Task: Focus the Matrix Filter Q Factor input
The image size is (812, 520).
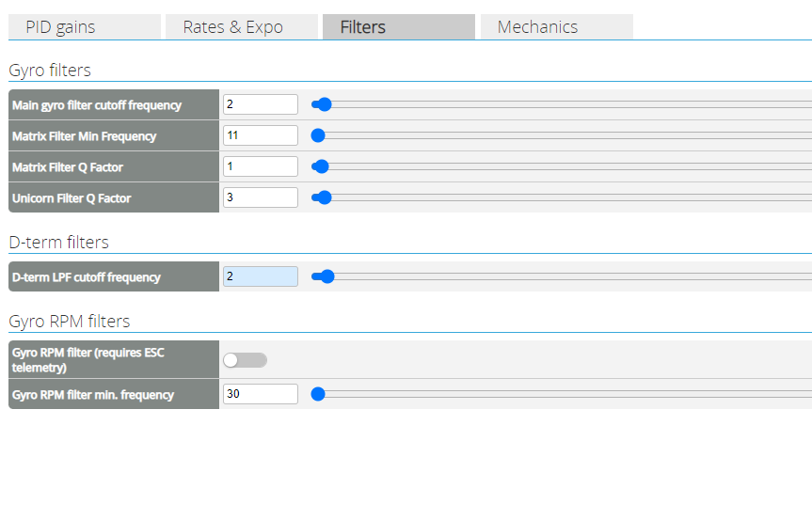Action: (261, 166)
